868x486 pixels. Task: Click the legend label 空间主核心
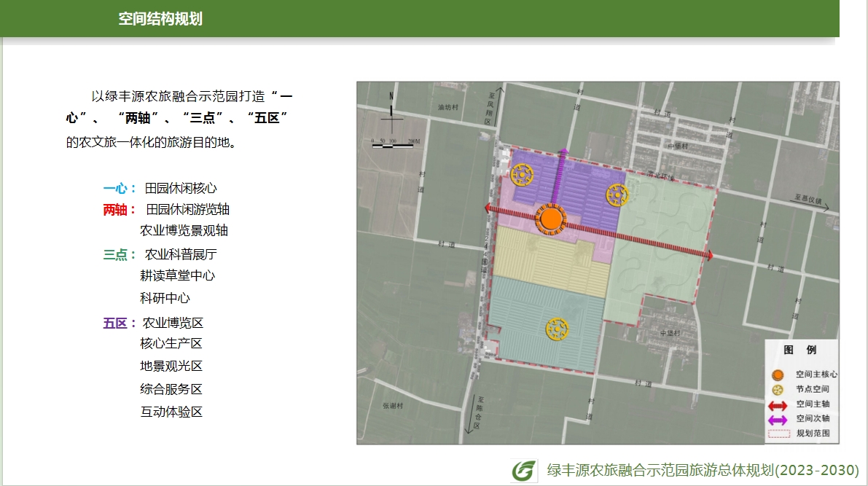[x=816, y=375]
